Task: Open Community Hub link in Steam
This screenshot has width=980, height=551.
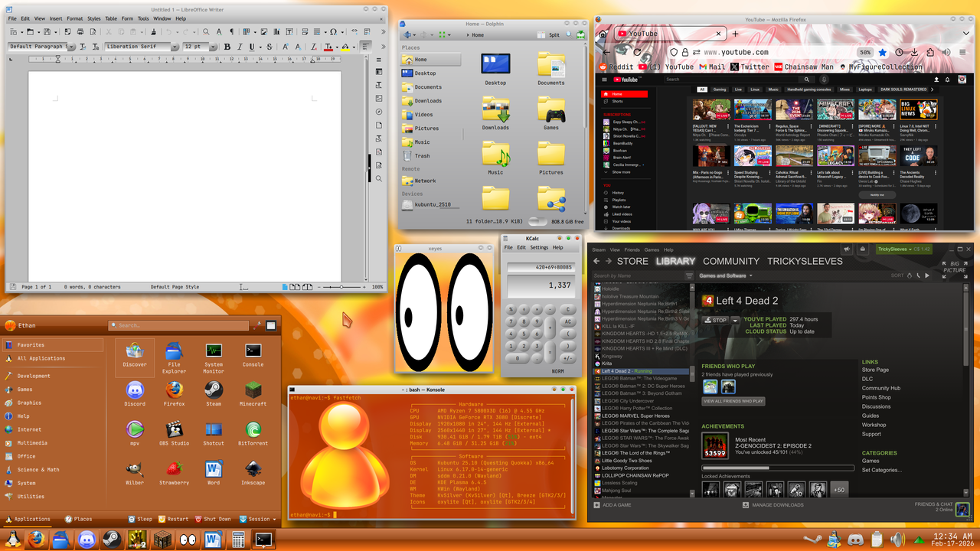Action: pos(881,388)
